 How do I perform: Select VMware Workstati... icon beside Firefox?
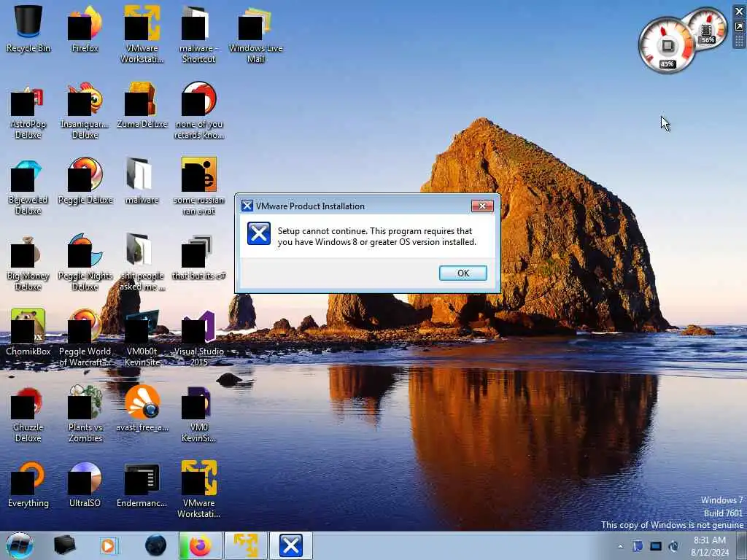click(x=142, y=34)
